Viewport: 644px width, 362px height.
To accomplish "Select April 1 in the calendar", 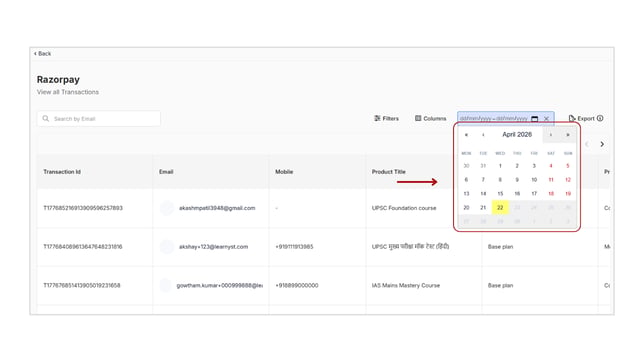I will pos(500,166).
